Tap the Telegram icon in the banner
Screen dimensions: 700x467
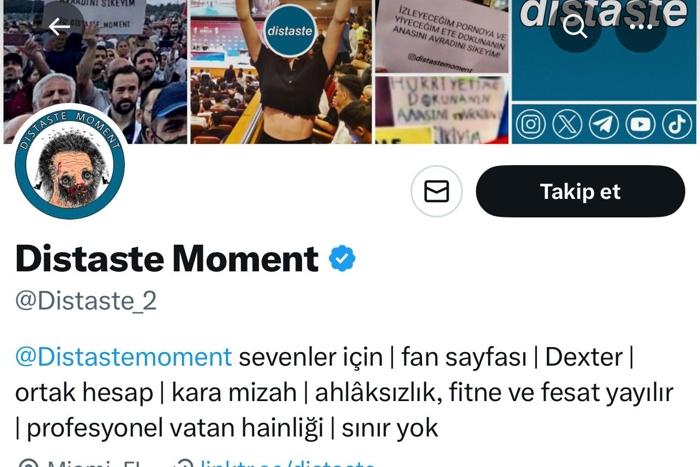tap(604, 124)
